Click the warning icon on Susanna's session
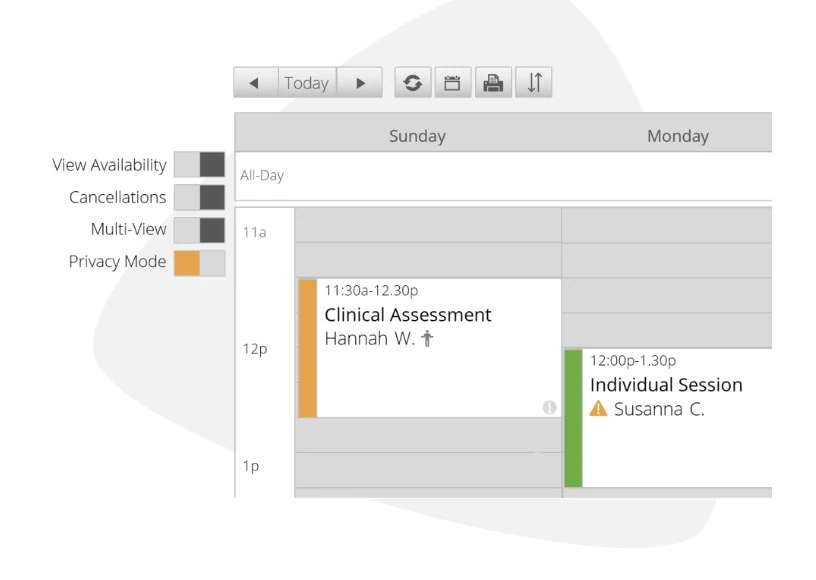 coord(598,408)
